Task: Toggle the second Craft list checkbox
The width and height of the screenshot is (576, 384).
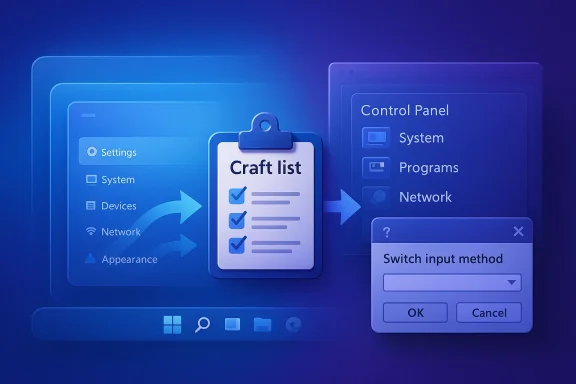Action: (x=237, y=220)
